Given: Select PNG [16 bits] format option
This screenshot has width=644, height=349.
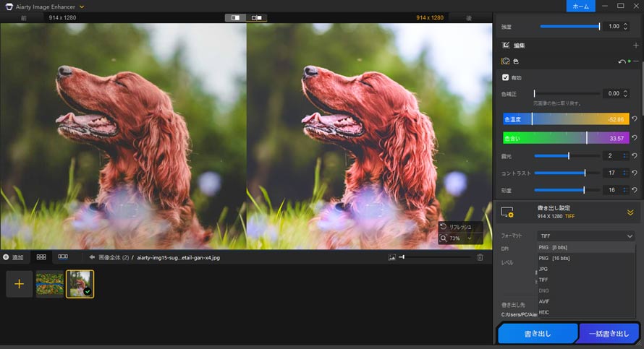Looking at the screenshot, I should [x=586, y=258].
